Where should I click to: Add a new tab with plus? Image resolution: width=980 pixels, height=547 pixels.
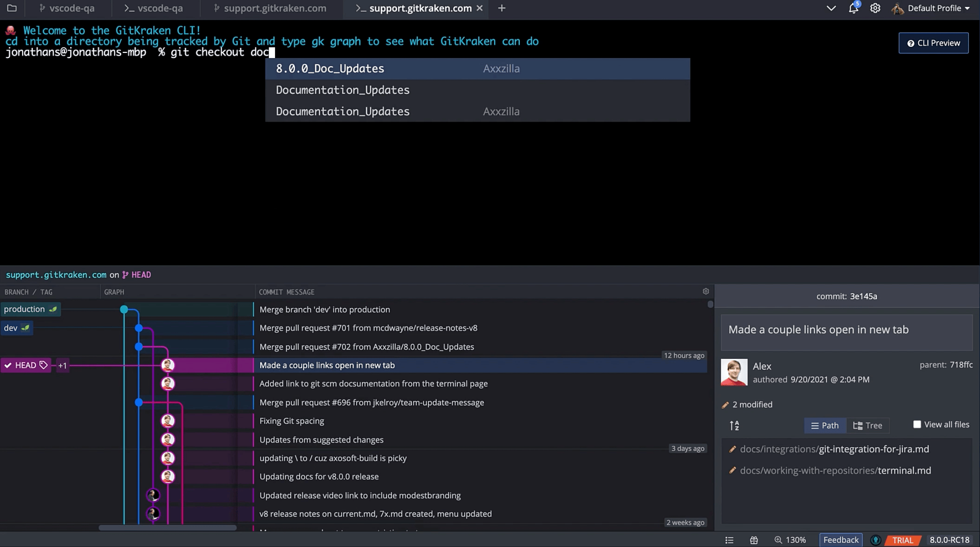[502, 8]
